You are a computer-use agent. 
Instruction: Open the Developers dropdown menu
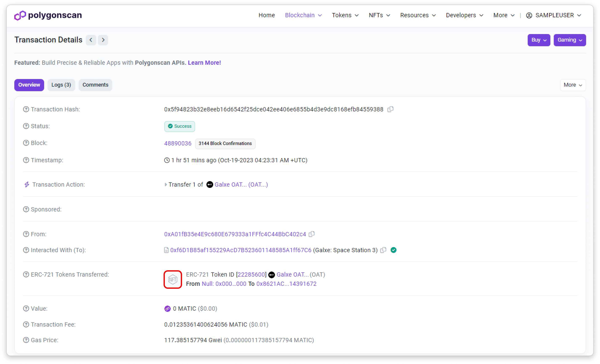[465, 15]
